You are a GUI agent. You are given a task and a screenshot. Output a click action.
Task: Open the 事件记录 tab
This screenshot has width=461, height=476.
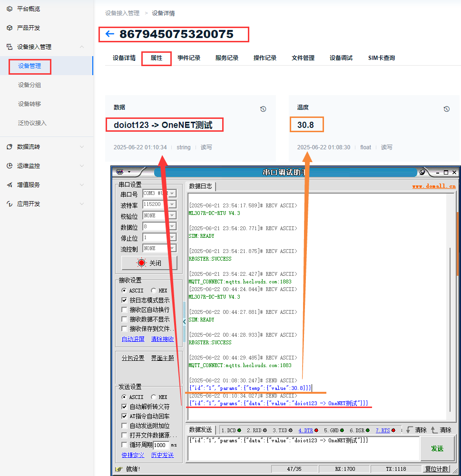click(189, 58)
